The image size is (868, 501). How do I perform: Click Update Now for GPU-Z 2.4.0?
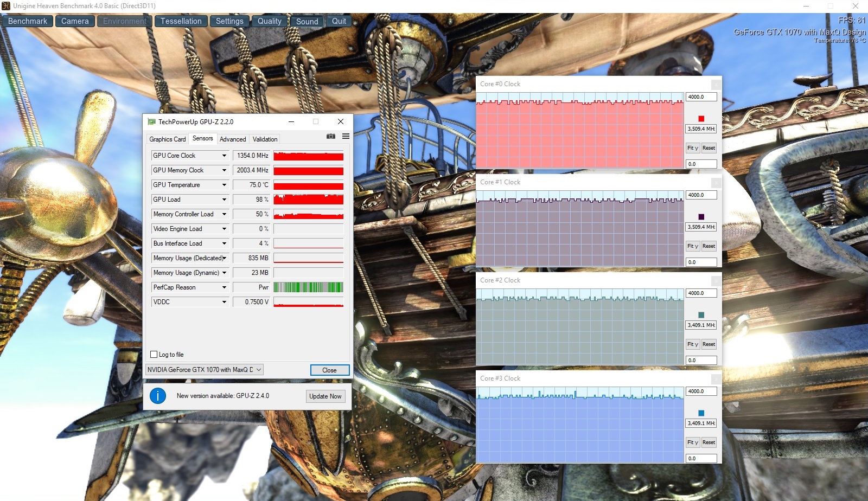pyautogui.click(x=325, y=396)
